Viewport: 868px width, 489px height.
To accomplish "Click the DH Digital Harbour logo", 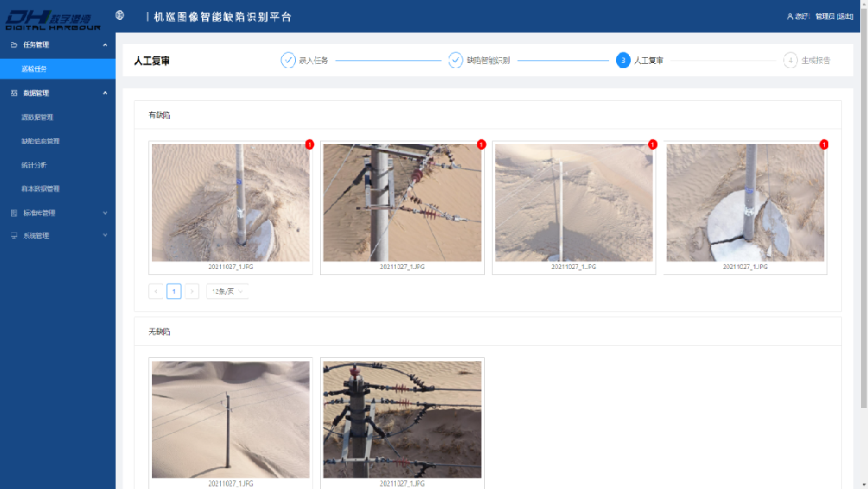I will pyautogui.click(x=53, y=17).
